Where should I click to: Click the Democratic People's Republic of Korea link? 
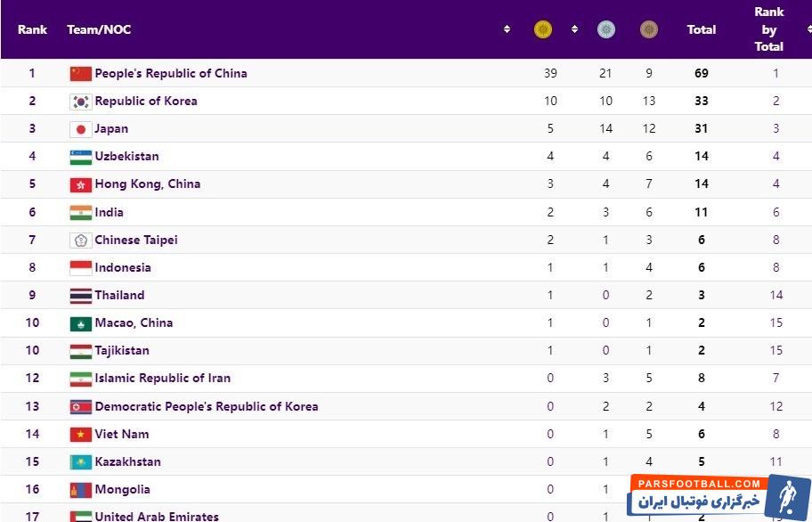[207, 406]
